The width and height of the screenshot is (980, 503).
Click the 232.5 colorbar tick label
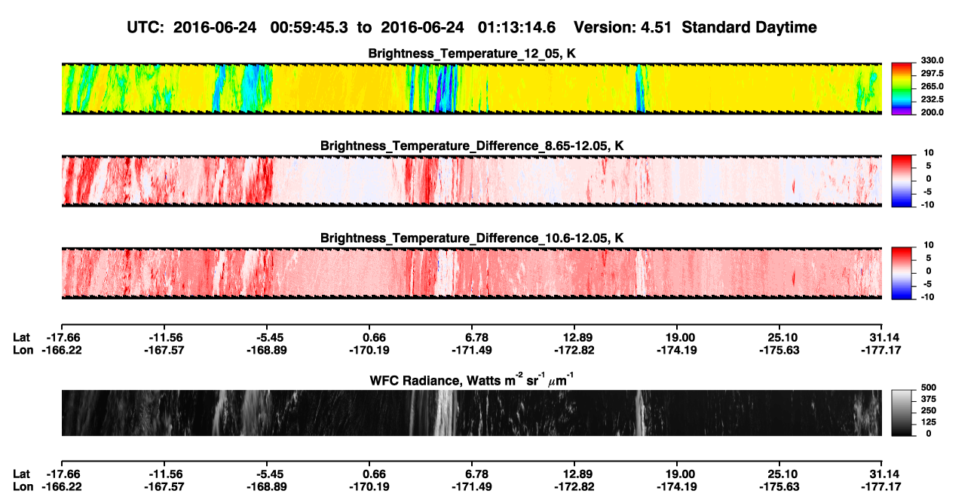[931, 99]
